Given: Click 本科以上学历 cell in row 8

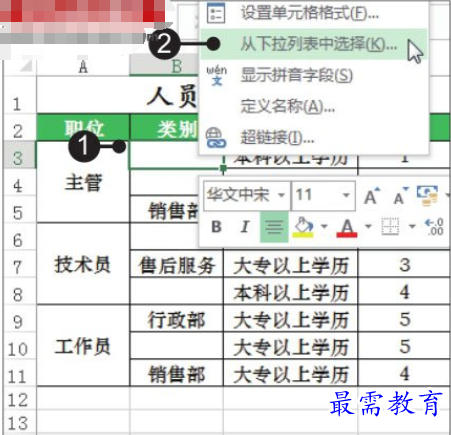Looking at the screenshot, I should (x=290, y=291).
